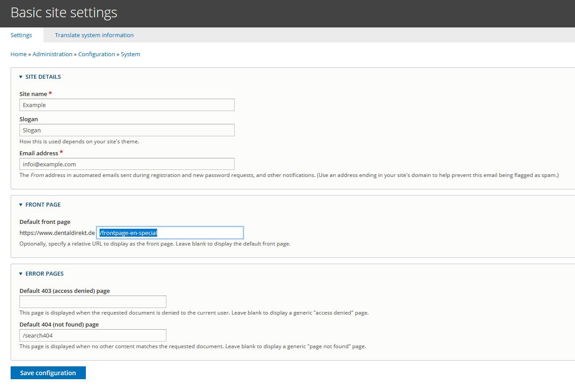
Task: Navigate to Administration via breadcrumb
Action: [x=52, y=54]
